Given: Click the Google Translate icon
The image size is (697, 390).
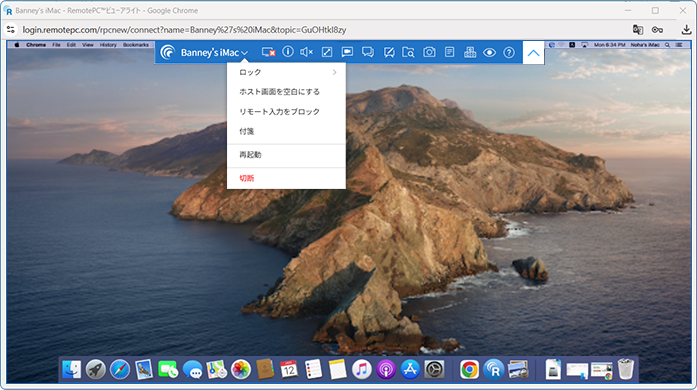Looking at the screenshot, I should tap(637, 30).
